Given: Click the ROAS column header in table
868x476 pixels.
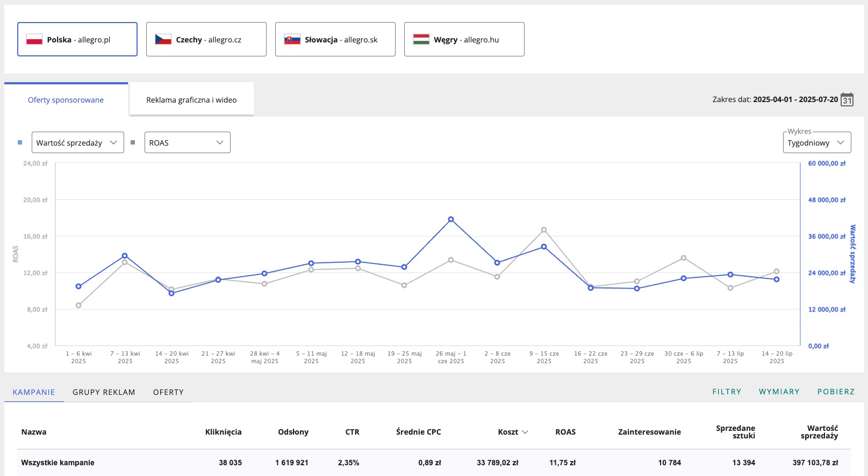Looking at the screenshot, I should (565, 432).
